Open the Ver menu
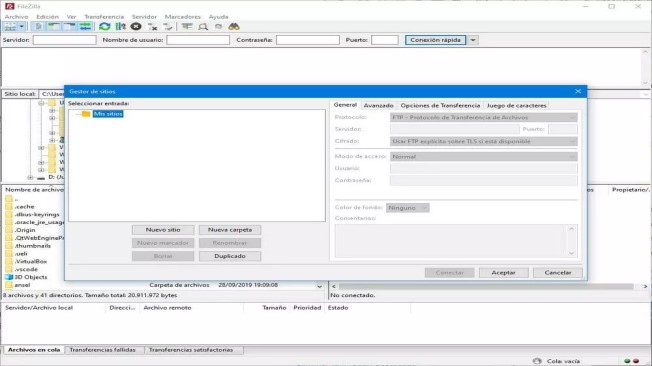 (72, 17)
